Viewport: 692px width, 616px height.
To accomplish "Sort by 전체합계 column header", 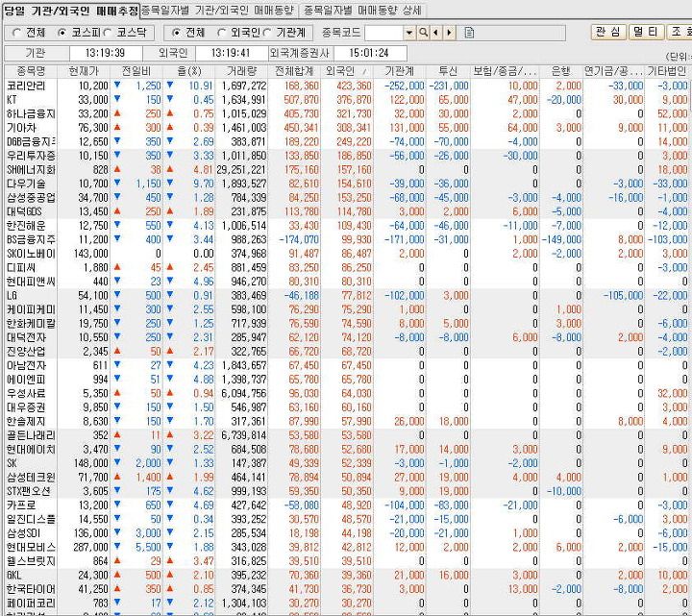I will click(x=294, y=71).
